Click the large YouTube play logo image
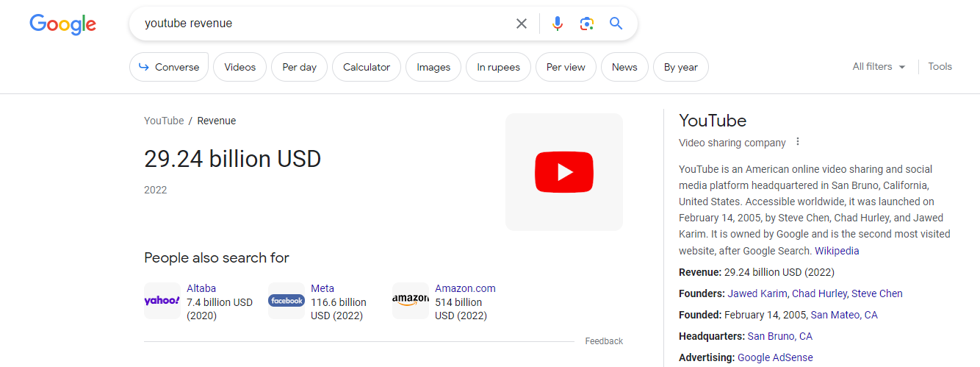Image resolution: width=980 pixels, height=367 pixels. pos(564,172)
